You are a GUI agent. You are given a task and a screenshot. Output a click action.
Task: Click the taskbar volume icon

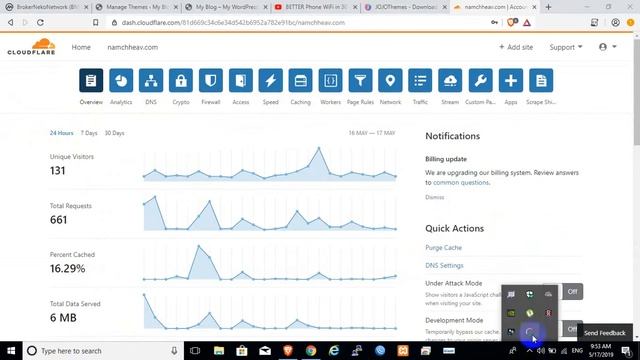[541, 351]
